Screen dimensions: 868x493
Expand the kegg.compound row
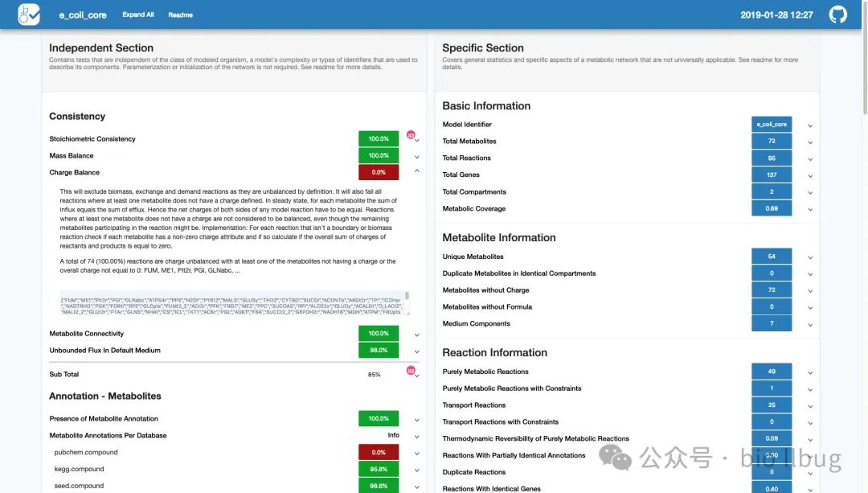pos(417,470)
